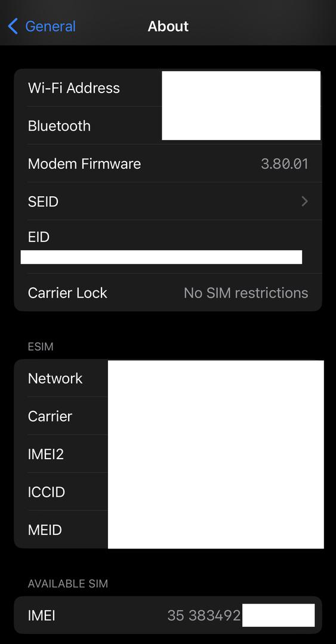Select the Modem Firmware row
The height and width of the screenshot is (644, 336).
pos(168,163)
